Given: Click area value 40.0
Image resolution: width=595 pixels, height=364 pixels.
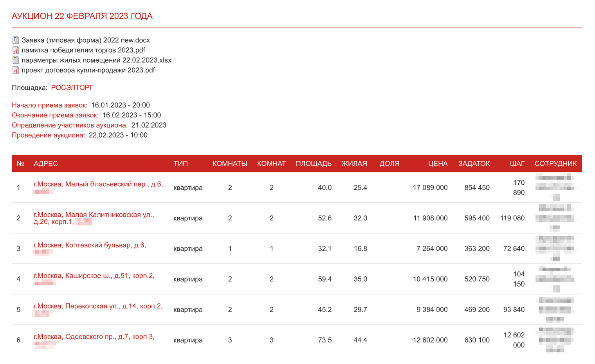Looking at the screenshot, I should (325, 187).
